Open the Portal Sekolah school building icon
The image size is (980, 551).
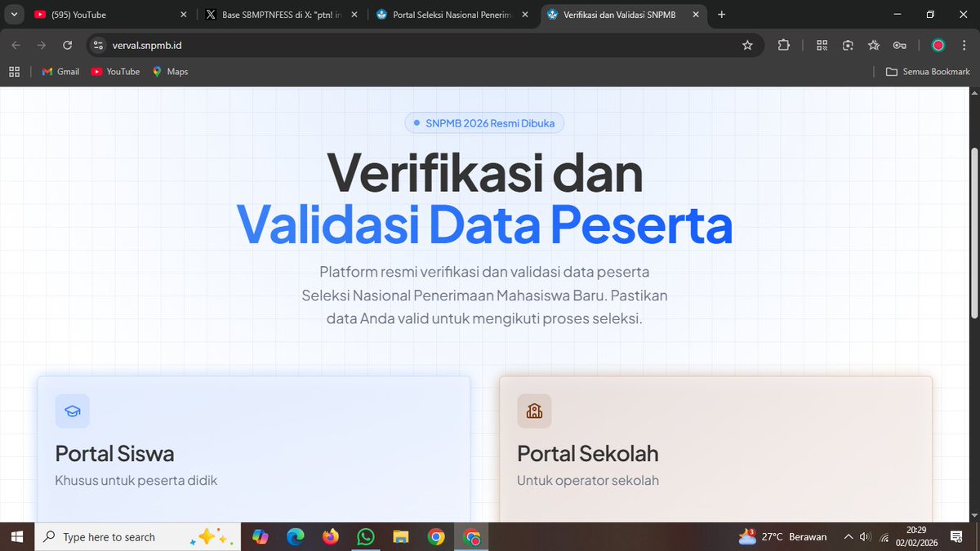pyautogui.click(x=534, y=411)
